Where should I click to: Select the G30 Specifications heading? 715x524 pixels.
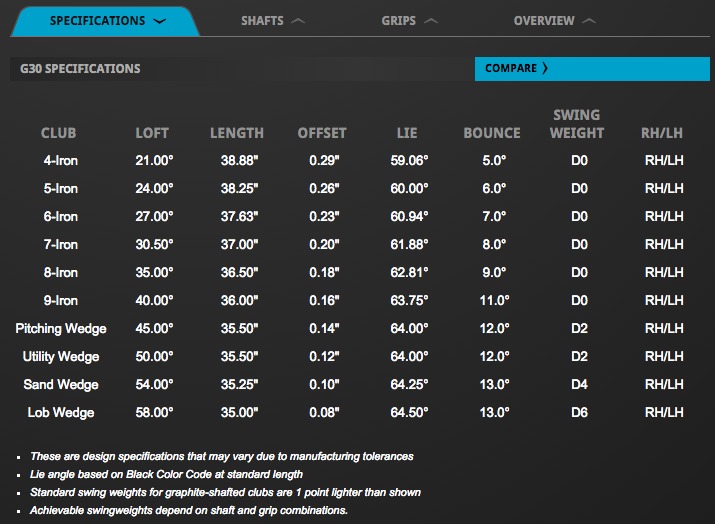80,69
